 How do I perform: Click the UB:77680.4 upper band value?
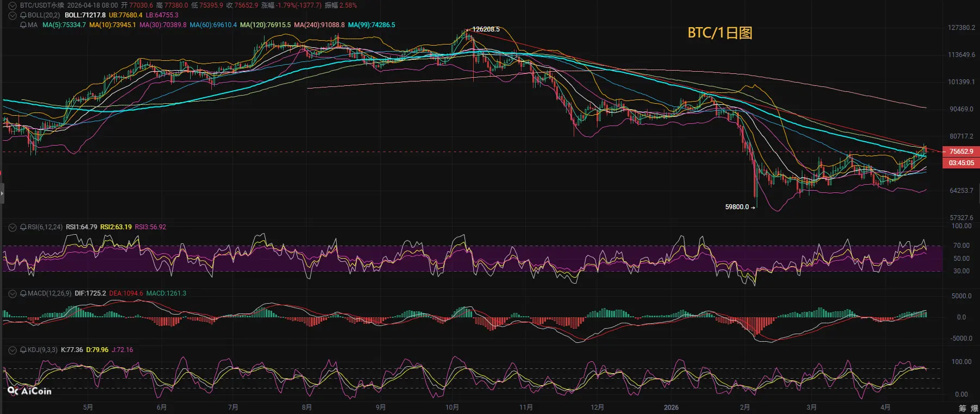125,15
